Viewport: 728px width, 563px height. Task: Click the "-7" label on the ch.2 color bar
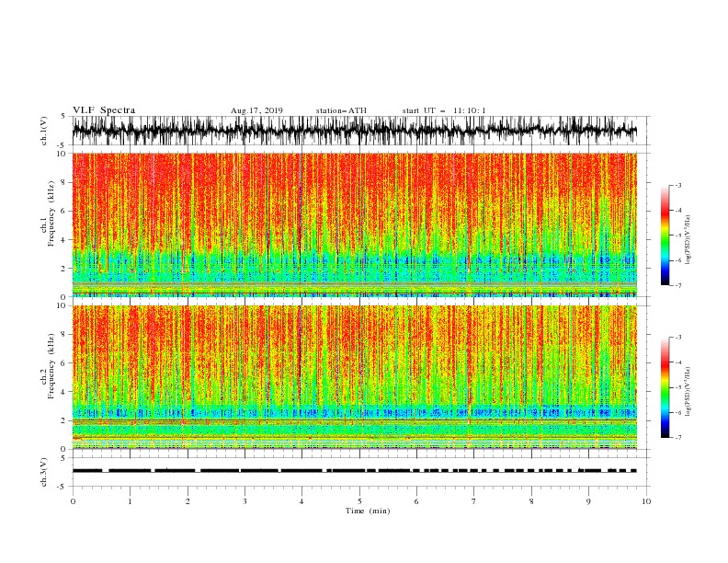click(677, 438)
